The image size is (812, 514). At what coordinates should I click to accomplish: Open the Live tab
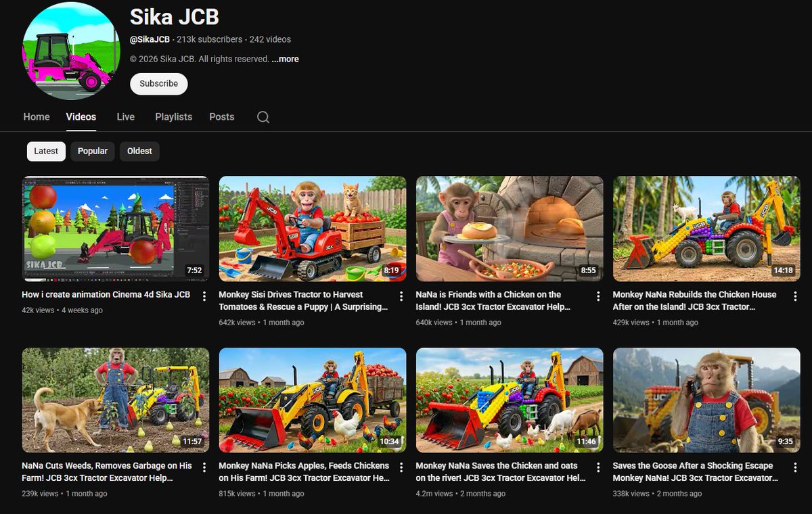[126, 117]
